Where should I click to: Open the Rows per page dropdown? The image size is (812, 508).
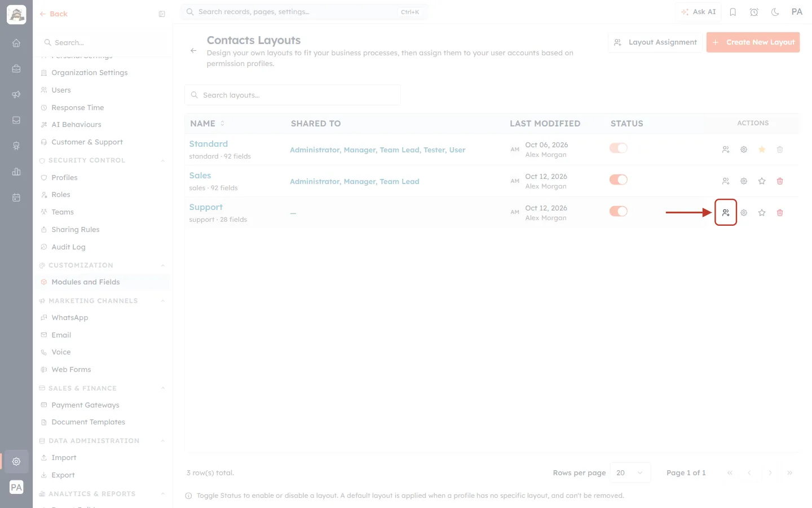630,473
